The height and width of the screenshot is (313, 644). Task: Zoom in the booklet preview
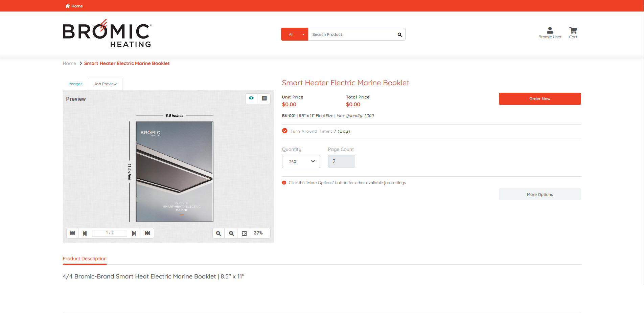coord(231,233)
